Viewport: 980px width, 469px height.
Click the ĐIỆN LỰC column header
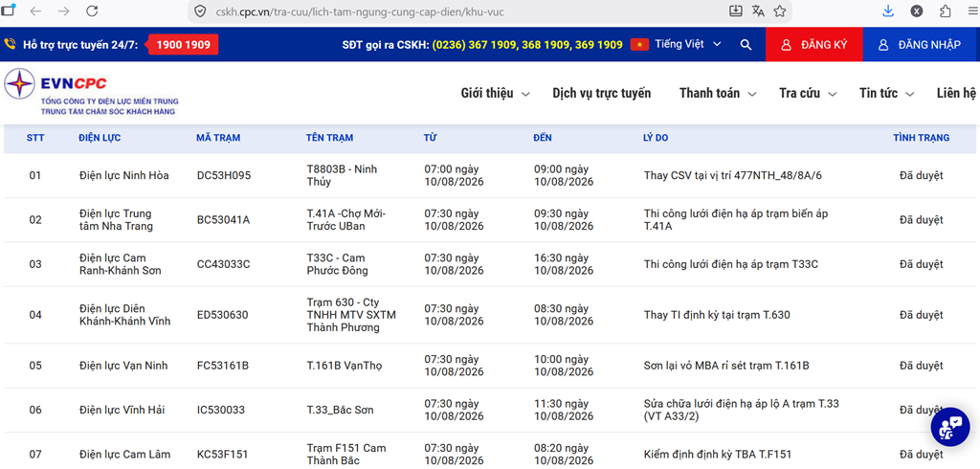pos(100,138)
